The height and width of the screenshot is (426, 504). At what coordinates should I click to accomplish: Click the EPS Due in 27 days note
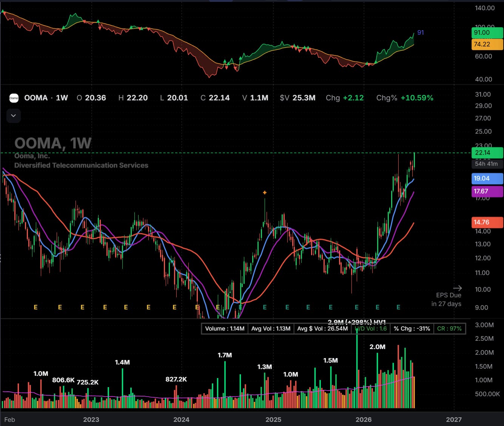pyautogui.click(x=446, y=299)
